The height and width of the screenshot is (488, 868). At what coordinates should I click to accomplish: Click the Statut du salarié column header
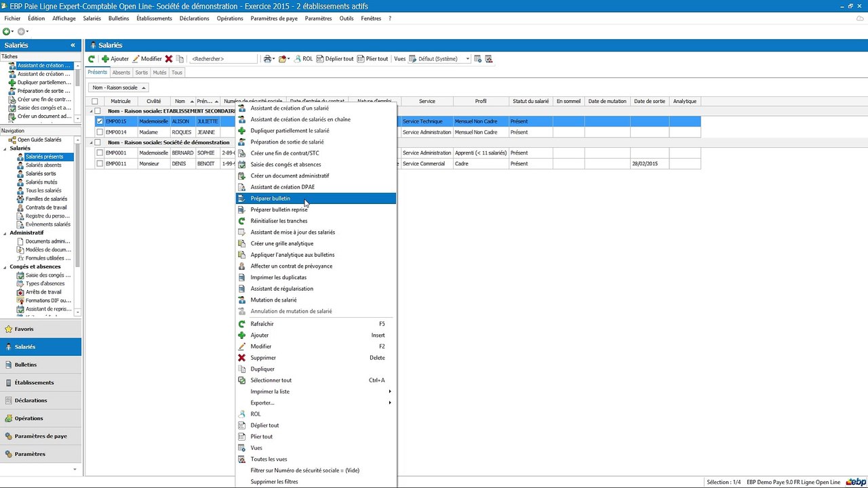click(x=531, y=102)
